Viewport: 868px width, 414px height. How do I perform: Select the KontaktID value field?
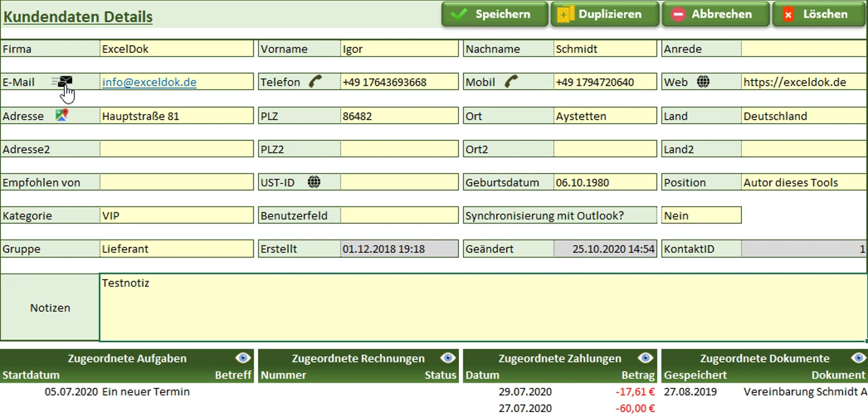click(805, 249)
